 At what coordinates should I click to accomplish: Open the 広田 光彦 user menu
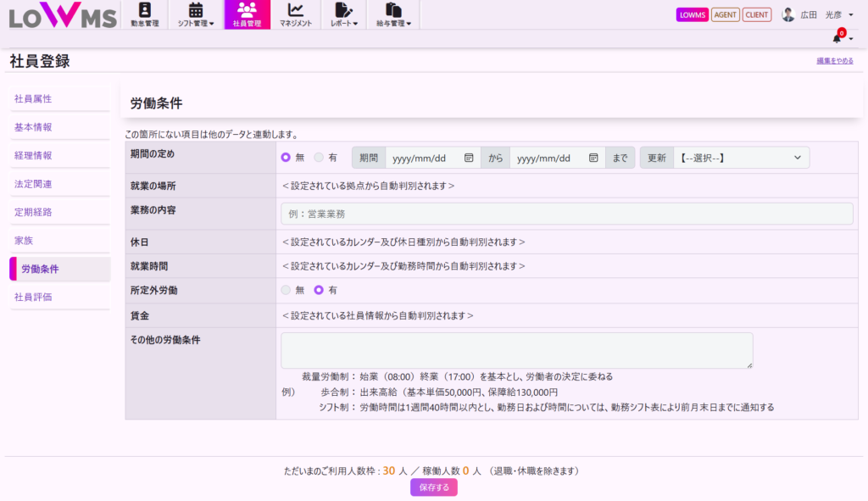tap(818, 15)
